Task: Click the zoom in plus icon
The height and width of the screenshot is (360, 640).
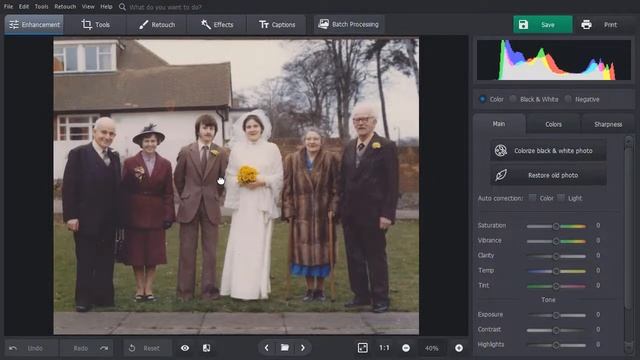Action: [x=459, y=348]
